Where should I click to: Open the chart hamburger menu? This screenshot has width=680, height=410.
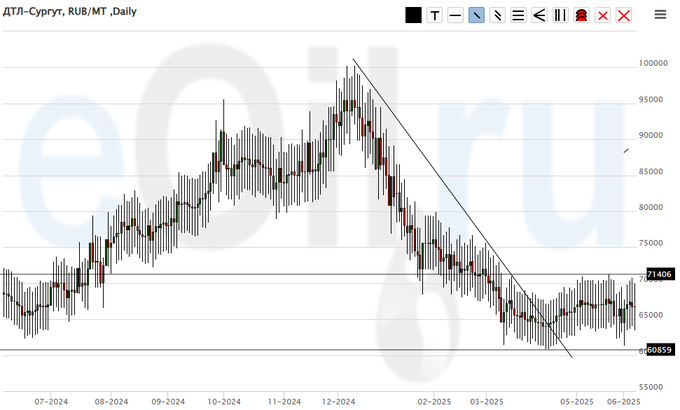pos(660,15)
